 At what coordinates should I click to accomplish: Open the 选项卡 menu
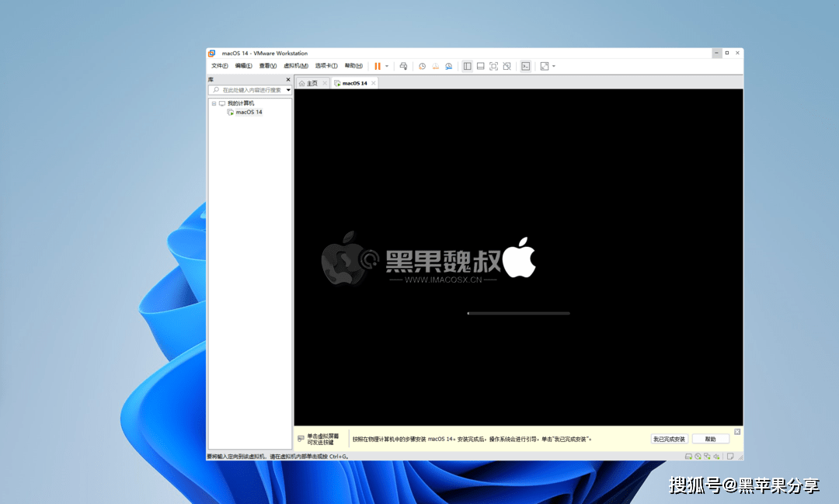click(326, 66)
